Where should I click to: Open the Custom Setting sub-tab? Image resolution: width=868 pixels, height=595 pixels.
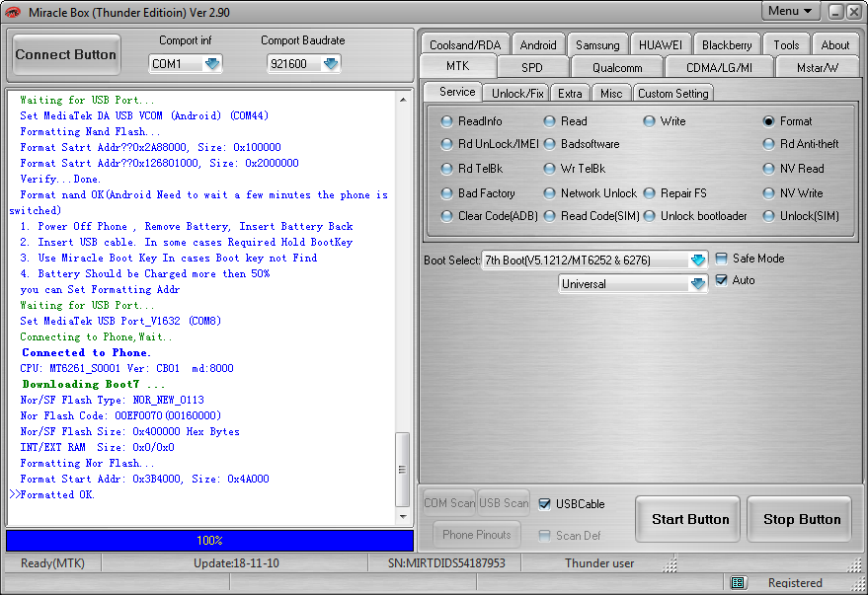[672, 94]
